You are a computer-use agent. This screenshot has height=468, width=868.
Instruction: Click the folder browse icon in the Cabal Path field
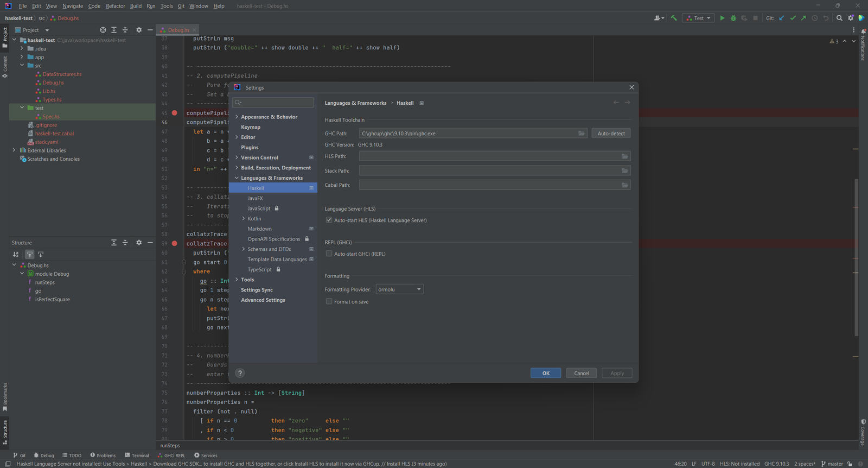(x=625, y=185)
